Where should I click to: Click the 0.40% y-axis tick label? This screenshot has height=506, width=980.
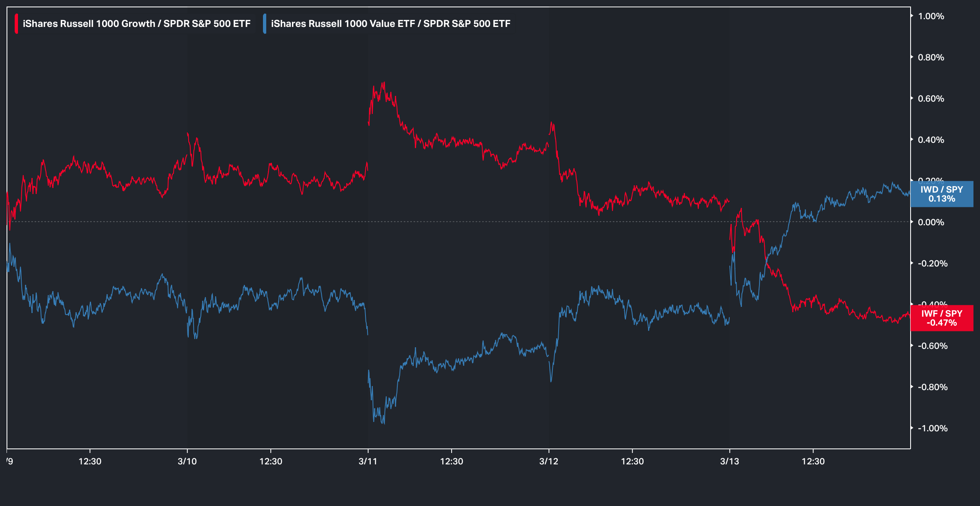coord(931,140)
